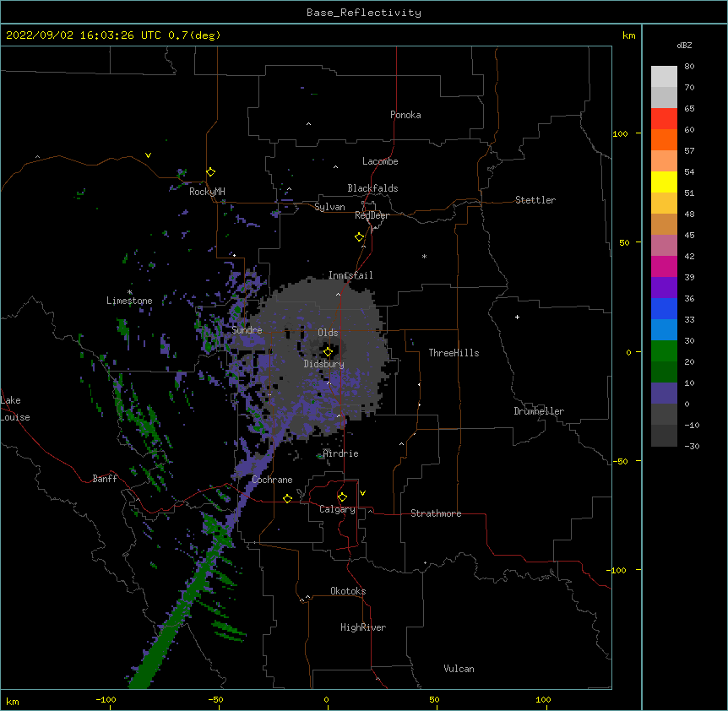Click the yellow V marker east of Calgary
Screen dimensions: 728x711
(362, 493)
